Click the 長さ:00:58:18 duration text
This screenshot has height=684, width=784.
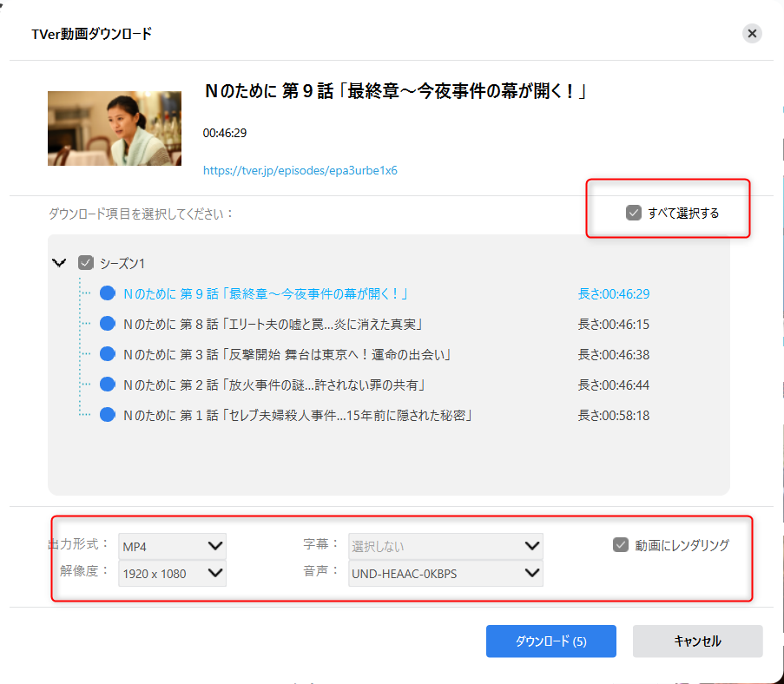[614, 416]
